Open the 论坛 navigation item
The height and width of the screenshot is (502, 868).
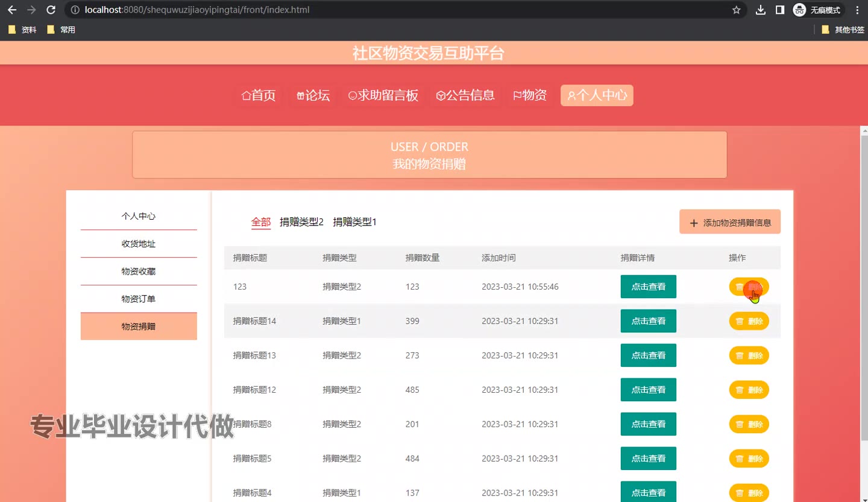point(313,95)
